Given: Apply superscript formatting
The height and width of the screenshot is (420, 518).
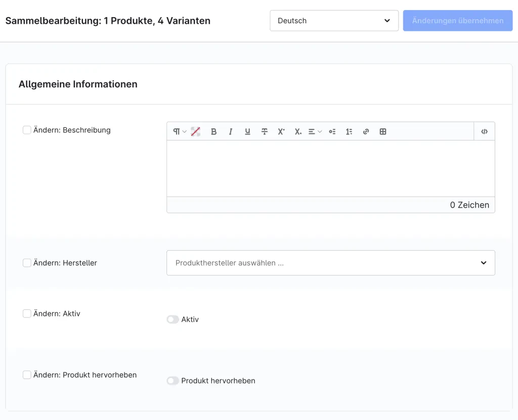Looking at the screenshot, I should pyautogui.click(x=281, y=131).
